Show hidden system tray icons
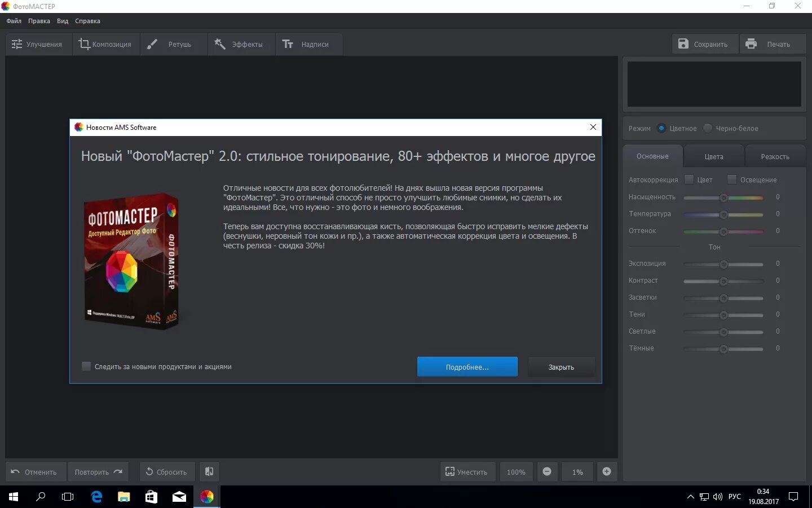Image resolution: width=812 pixels, height=508 pixels. (x=690, y=497)
